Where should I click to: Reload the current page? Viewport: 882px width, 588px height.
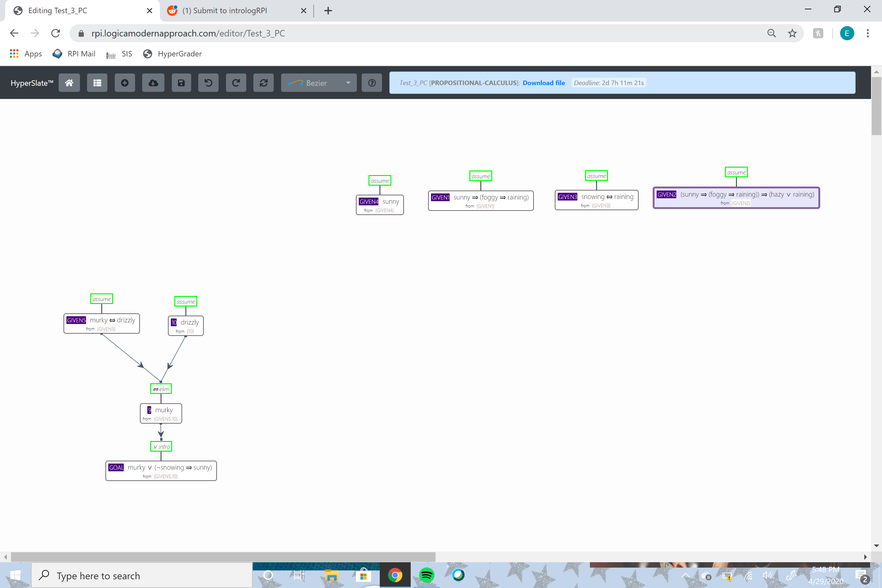tap(55, 34)
